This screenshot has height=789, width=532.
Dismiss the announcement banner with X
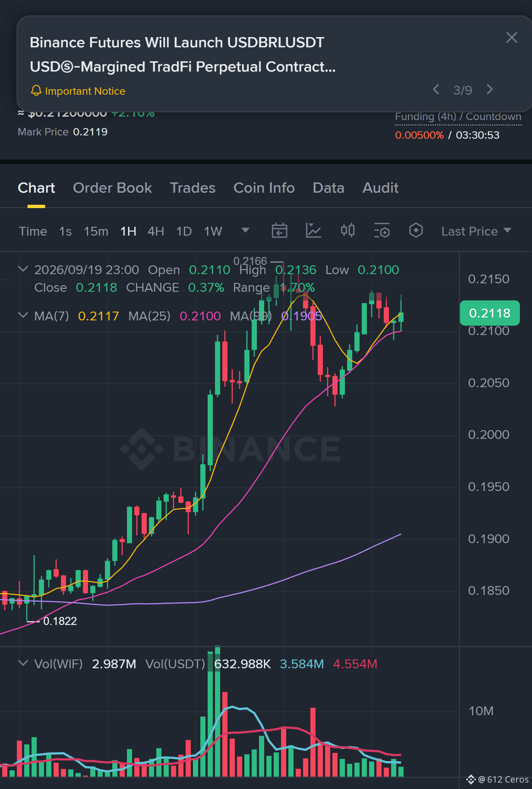click(x=511, y=37)
